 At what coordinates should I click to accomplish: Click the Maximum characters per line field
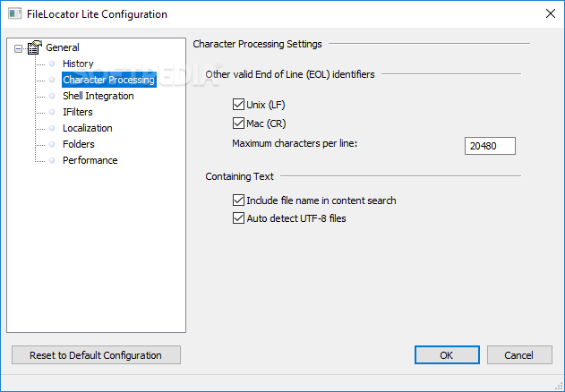pyautogui.click(x=490, y=146)
